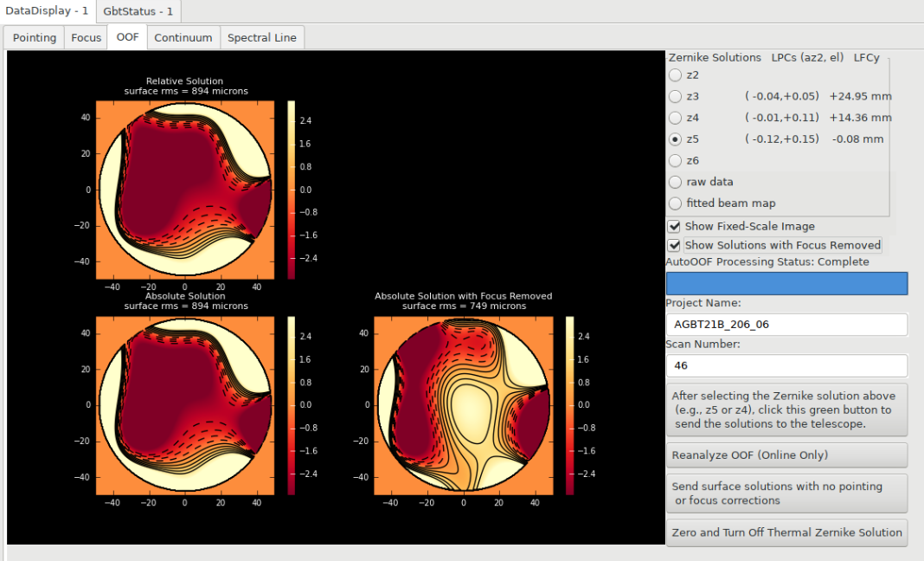
Task: Select the OOF tab
Action: pos(127,37)
